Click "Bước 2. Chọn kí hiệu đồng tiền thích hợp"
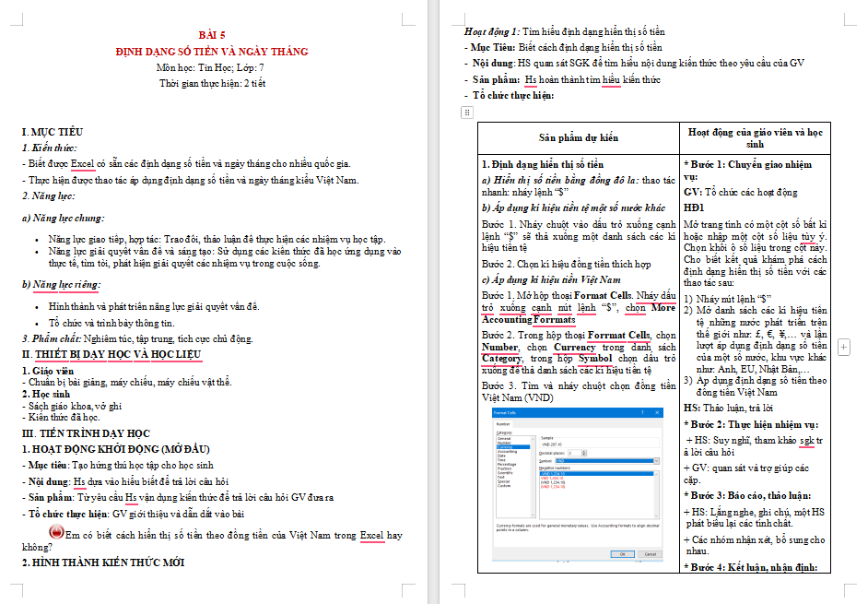 coord(567,265)
